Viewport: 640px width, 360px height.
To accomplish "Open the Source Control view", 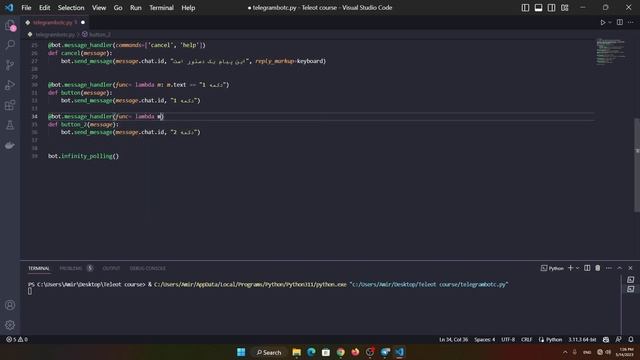I will (10, 65).
